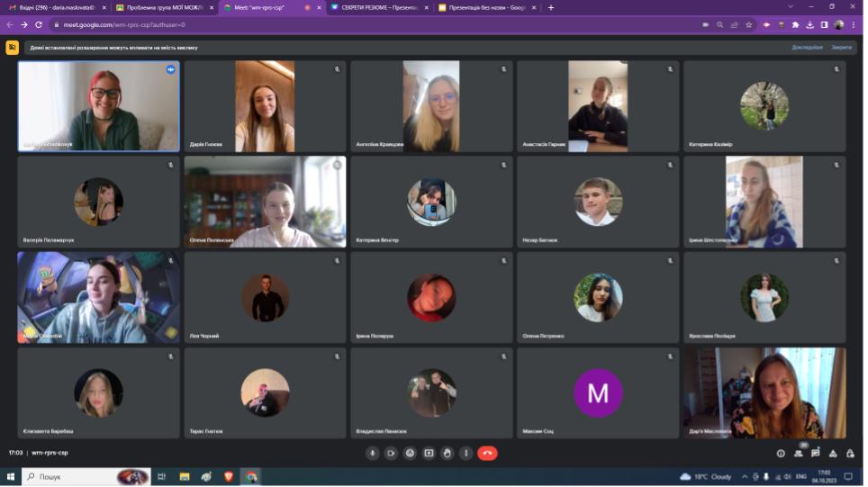Open host controls lock icon
This screenshot has height=487, width=868.
pyautogui.click(x=849, y=453)
